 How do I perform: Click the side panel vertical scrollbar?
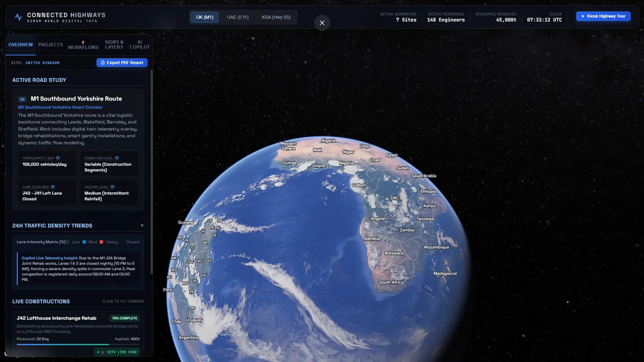coord(152,172)
